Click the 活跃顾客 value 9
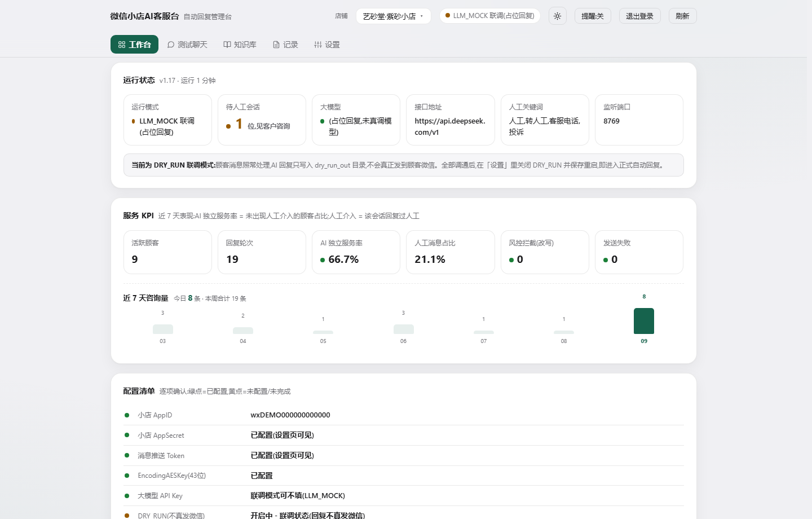The image size is (812, 519). pyautogui.click(x=135, y=259)
